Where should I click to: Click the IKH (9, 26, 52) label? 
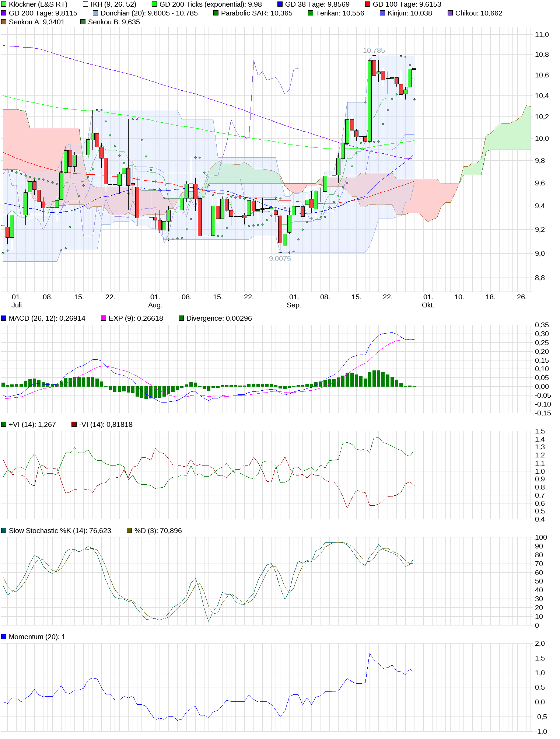click(x=113, y=4)
